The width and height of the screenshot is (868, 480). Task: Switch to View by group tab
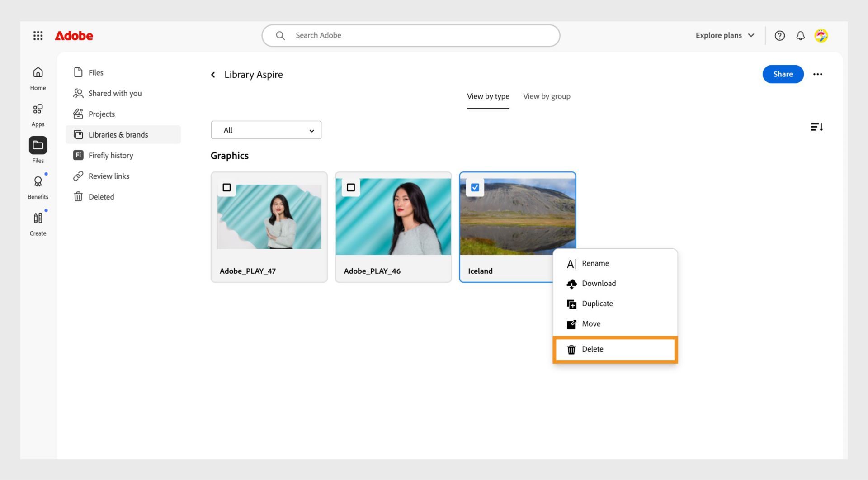click(x=547, y=96)
